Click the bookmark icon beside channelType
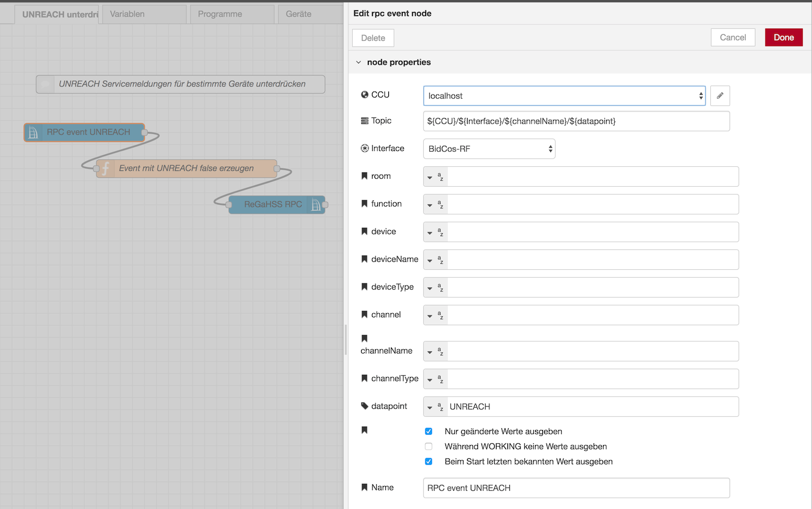Image resolution: width=812 pixels, height=509 pixels. [364, 378]
